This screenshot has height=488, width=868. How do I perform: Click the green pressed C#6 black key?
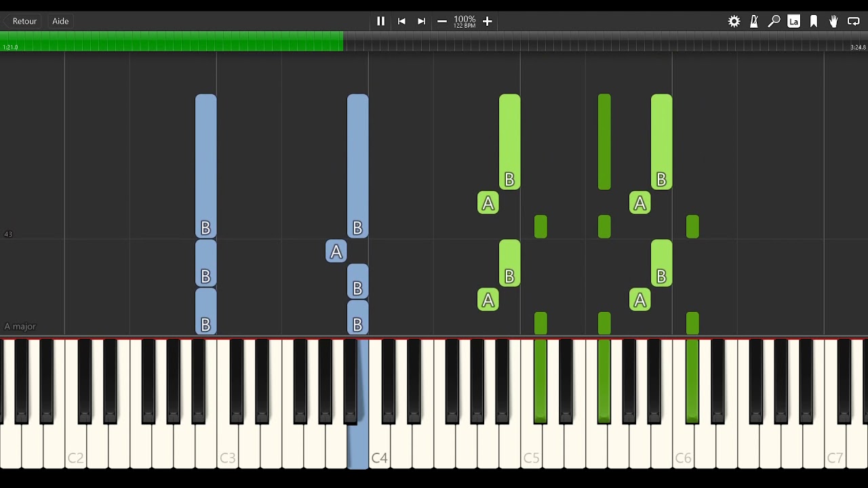tap(692, 381)
